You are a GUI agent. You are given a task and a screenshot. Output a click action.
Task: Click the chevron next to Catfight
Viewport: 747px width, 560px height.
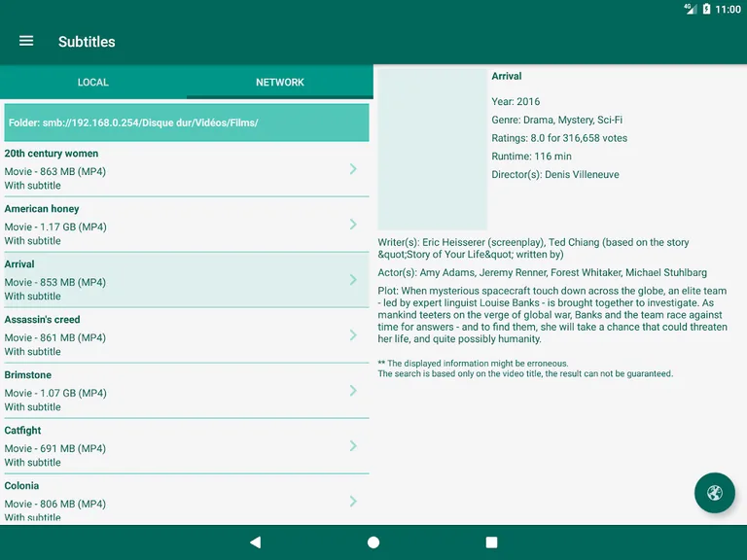353,446
